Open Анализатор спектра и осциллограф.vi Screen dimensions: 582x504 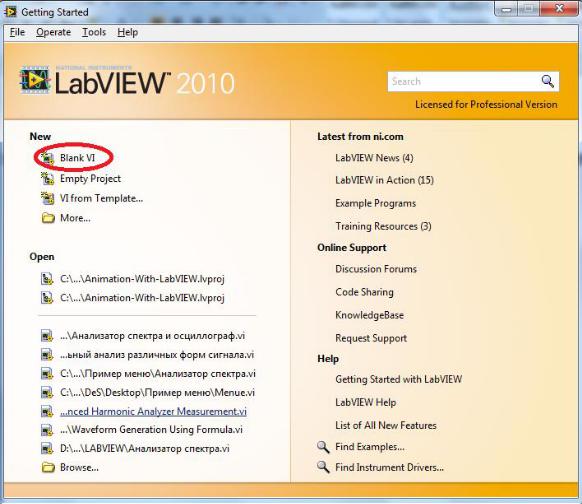click(152, 336)
